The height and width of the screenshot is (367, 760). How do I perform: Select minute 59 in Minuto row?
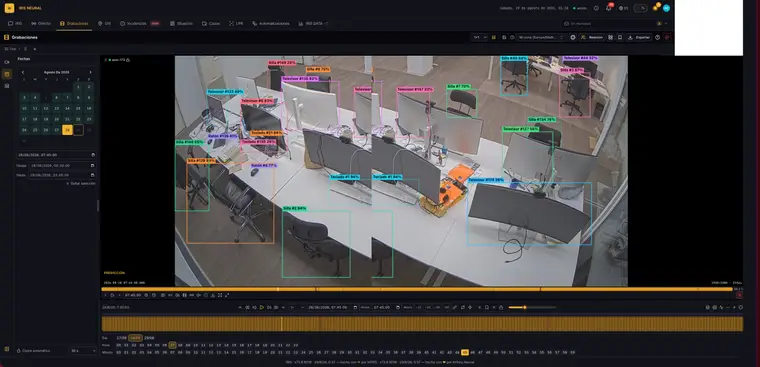(x=572, y=352)
